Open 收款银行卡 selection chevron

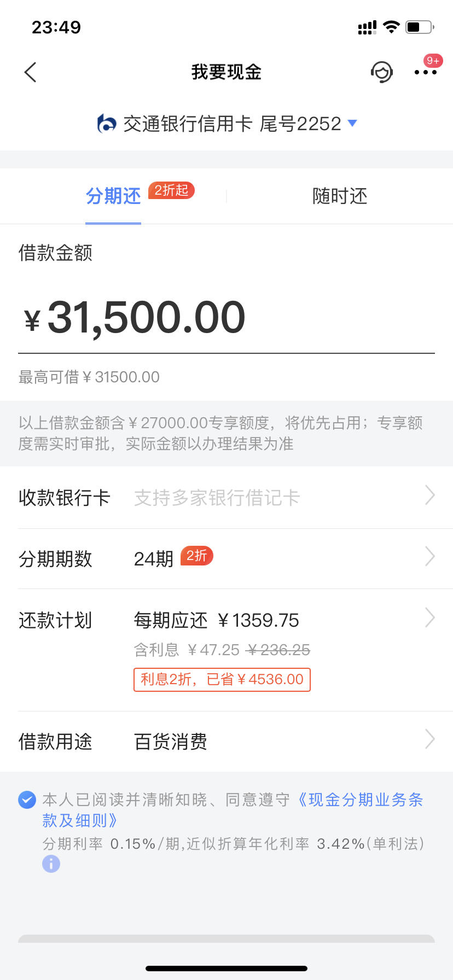[x=430, y=495]
